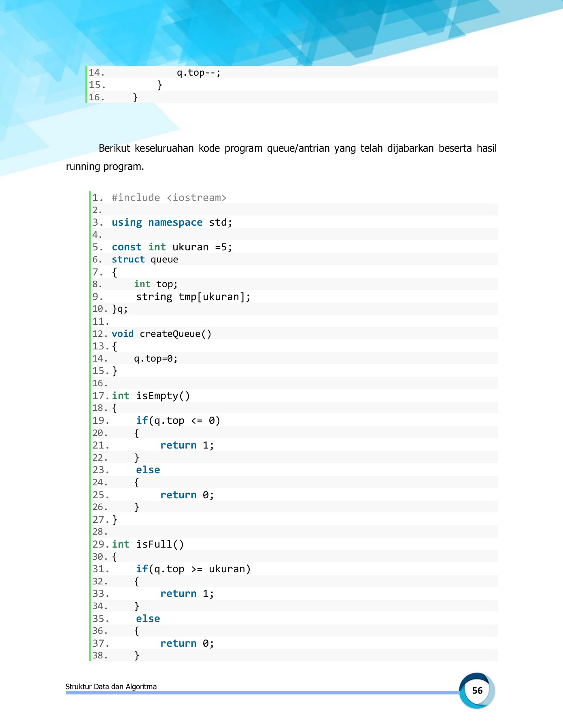Click the 'if(q.top <= 0)' condition
563x728 pixels.
[178, 421]
